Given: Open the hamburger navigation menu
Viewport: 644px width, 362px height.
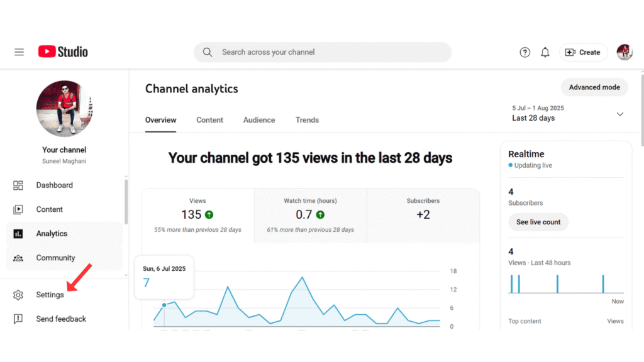Looking at the screenshot, I should pos(19,52).
